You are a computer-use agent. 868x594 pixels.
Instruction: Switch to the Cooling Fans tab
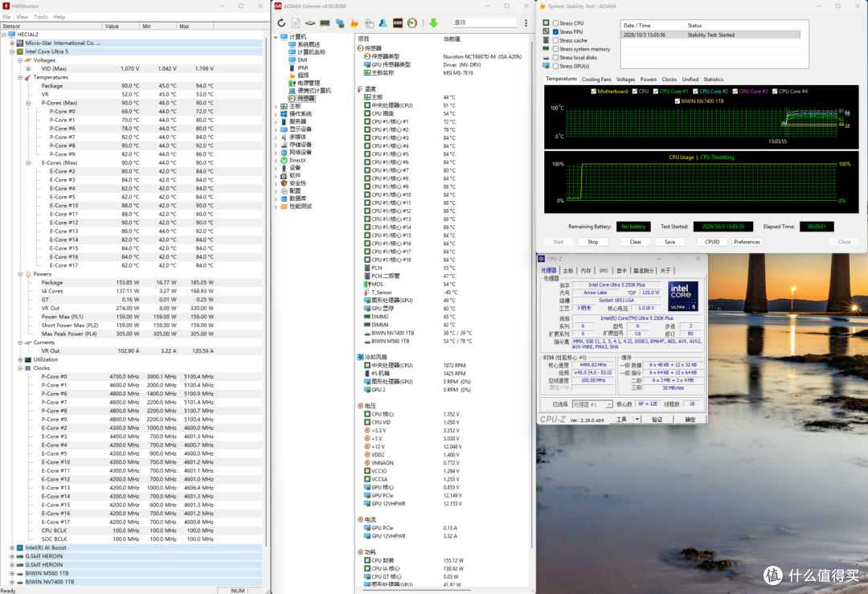click(x=596, y=80)
